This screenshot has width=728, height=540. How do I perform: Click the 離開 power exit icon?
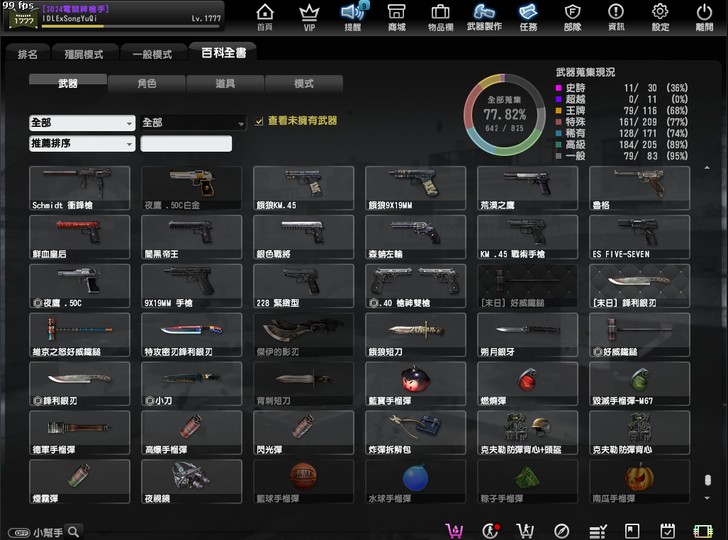[704, 17]
